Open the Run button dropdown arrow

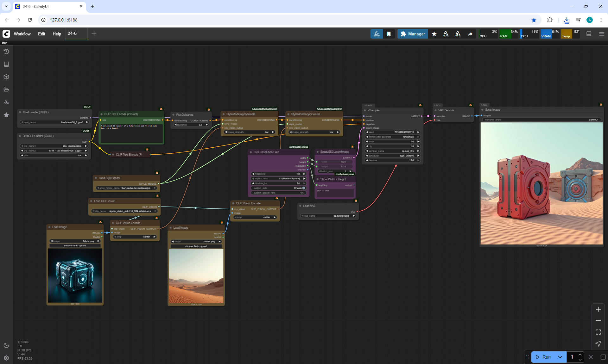tap(560, 357)
